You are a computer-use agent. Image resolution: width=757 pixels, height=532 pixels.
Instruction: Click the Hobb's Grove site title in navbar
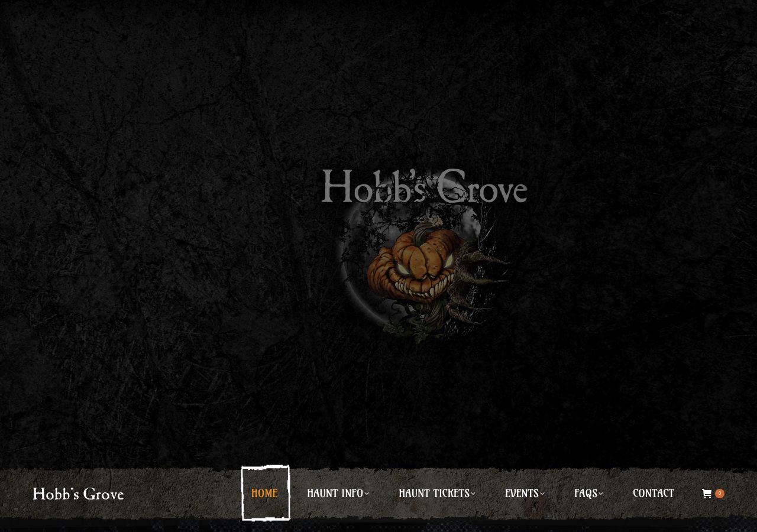[78, 494]
